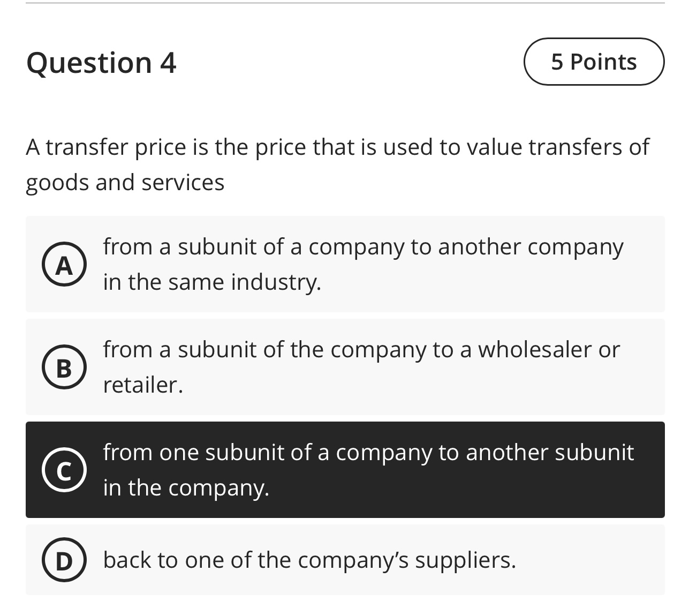Choose the answer mentioning wholesaler or retailer
Image resolution: width=689 pixels, height=616 pixels.
pyautogui.click(x=344, y=366)
